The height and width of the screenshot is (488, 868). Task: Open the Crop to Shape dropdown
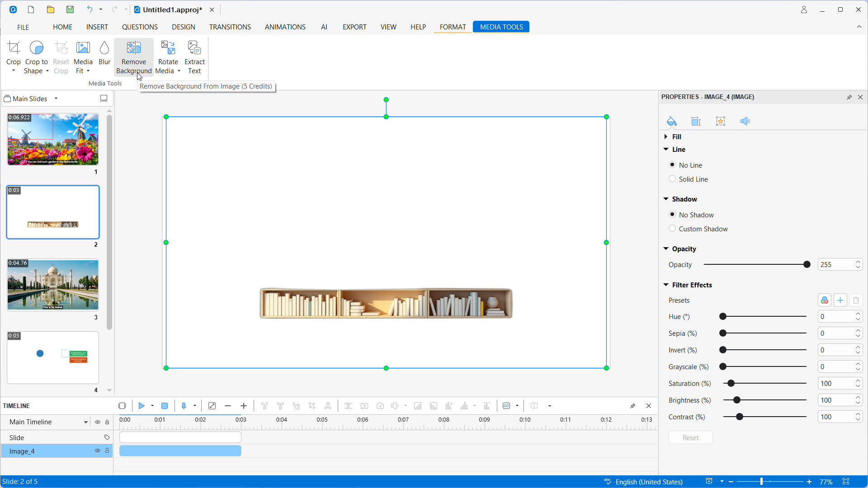(47, 71)
